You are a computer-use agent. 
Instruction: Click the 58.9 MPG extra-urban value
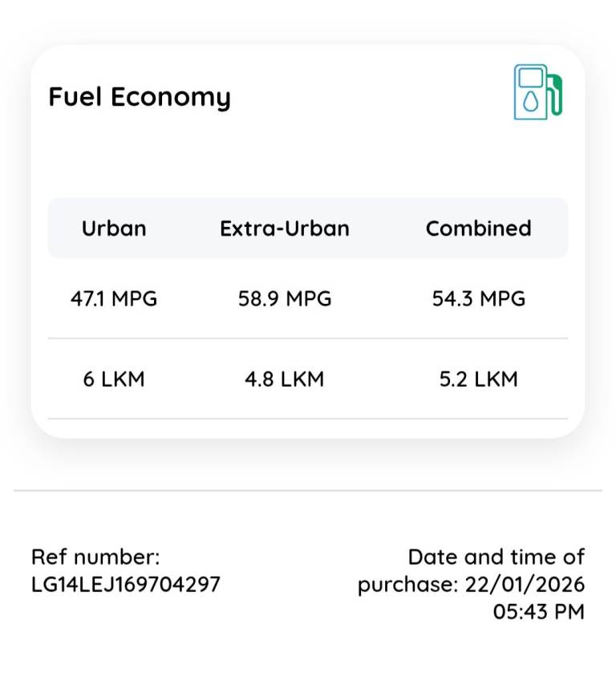[x=285, y=299]
